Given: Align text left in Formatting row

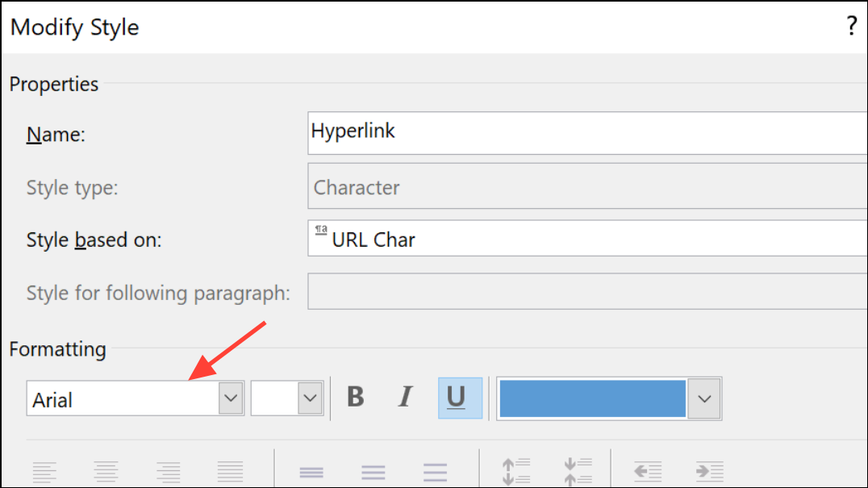Looking at the screenshot, I should coord(45,472).
